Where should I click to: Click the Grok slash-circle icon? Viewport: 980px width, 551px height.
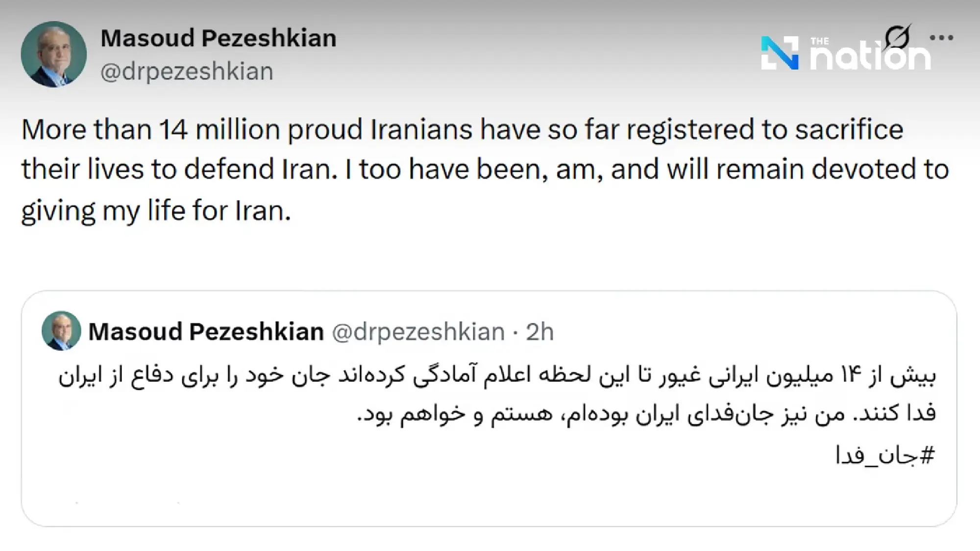(898, 37)
